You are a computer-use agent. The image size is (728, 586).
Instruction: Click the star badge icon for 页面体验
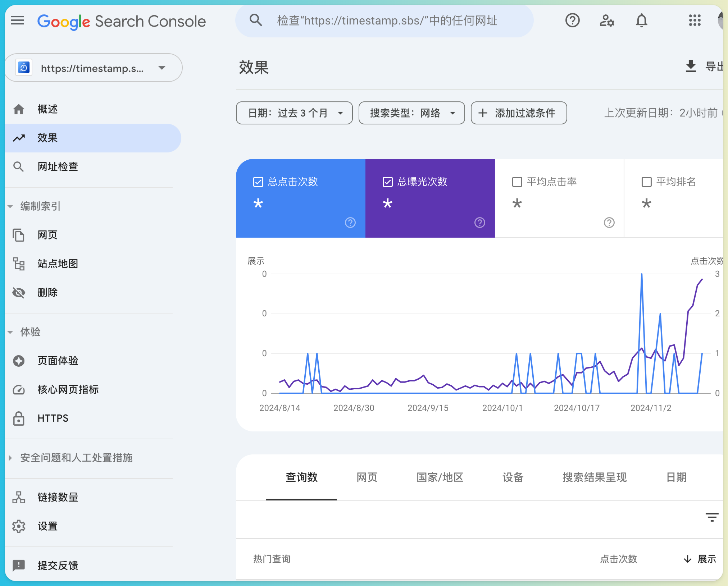(x=19, y=361)
